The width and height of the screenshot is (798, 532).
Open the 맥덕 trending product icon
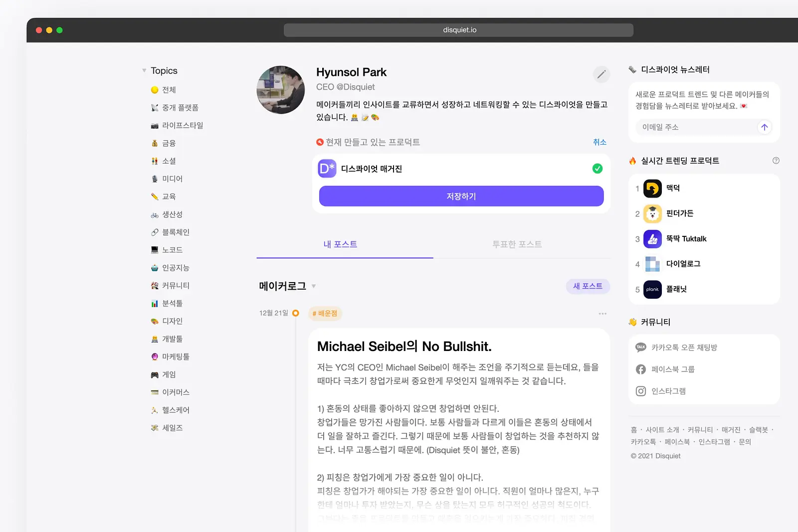652,188
